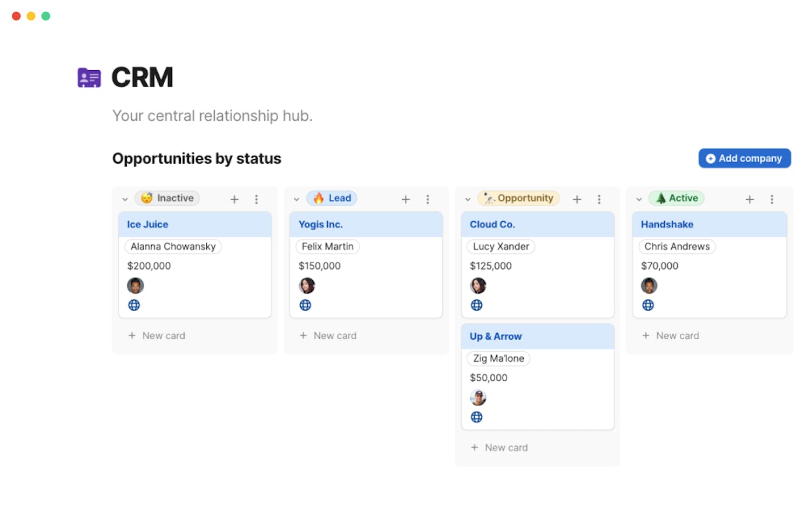Collapse the Lead column with chevron
The height and width of the screenshot is (532, 810).
click(296, 199)
